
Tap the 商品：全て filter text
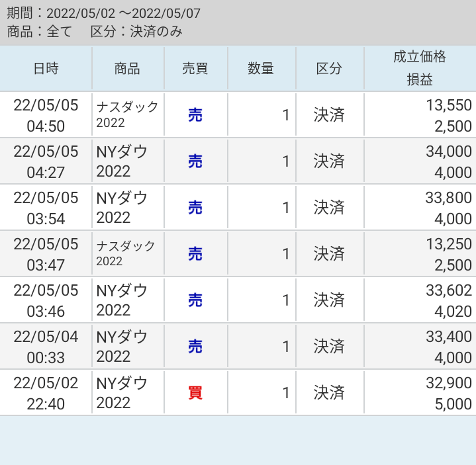coord(40,32)
